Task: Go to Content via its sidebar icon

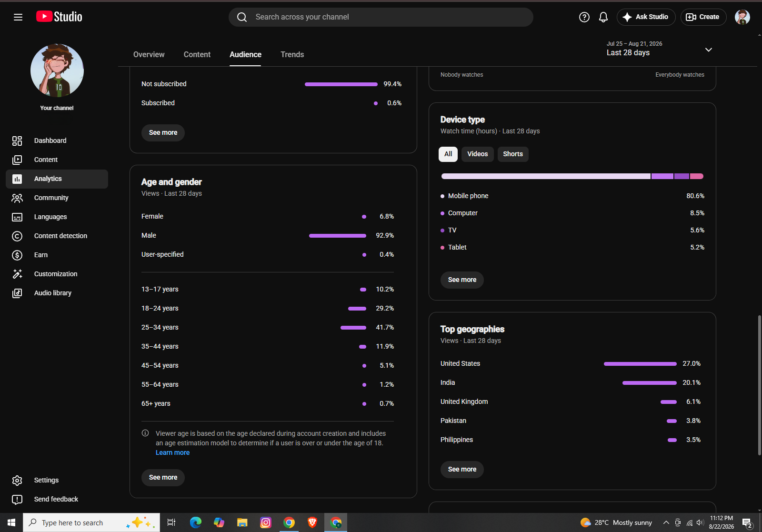Action: coord(17,160)
